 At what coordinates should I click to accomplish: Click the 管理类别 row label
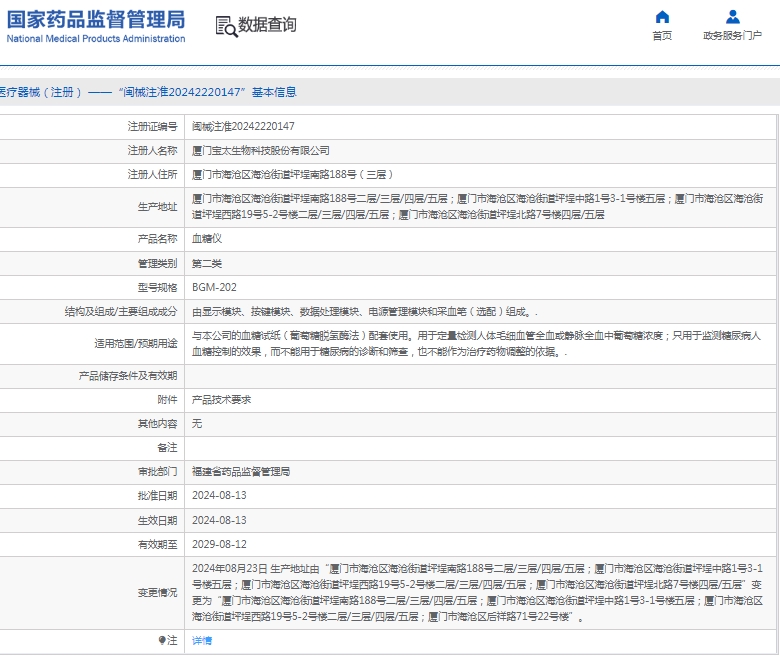tap(157, 264)
